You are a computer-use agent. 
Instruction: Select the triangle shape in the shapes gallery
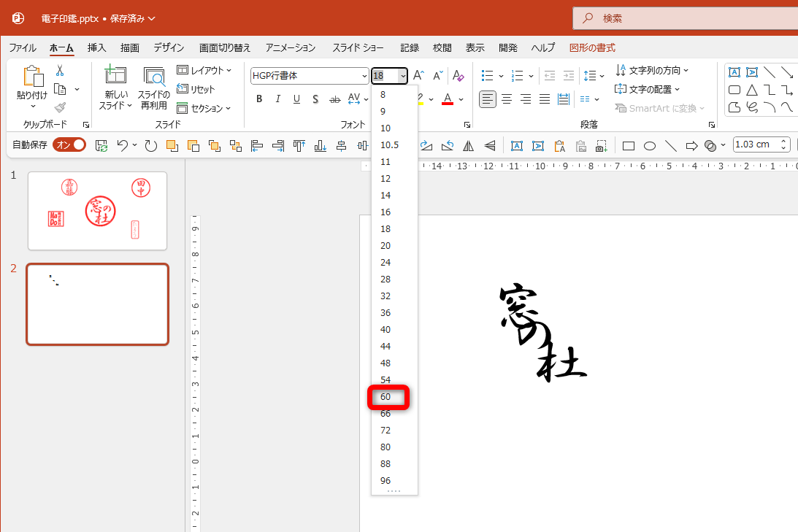click(752, 90)
